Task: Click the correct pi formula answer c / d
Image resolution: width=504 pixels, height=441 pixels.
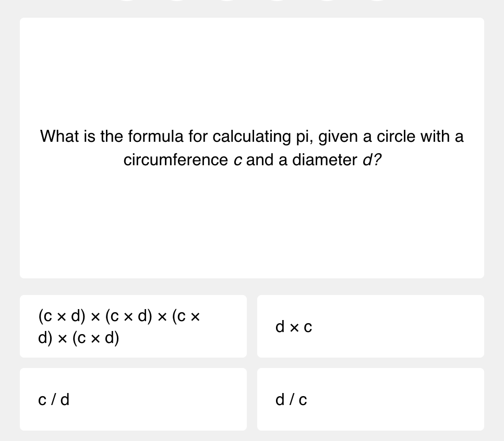Action: (133, 399)
